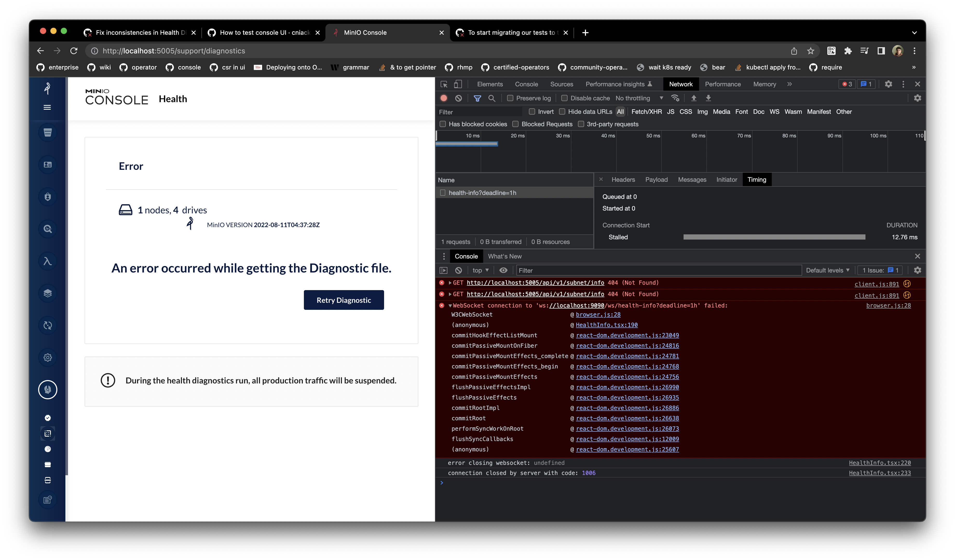Tick the Hide data URLs checkbox
The height and width of the screenshot is (560, 955).
point(562,112)
